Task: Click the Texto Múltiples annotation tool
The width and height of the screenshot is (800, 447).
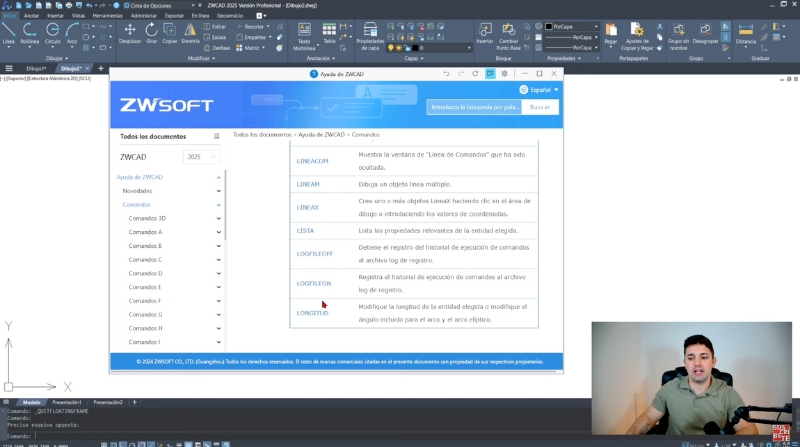Action: click(x=304, y=34)
